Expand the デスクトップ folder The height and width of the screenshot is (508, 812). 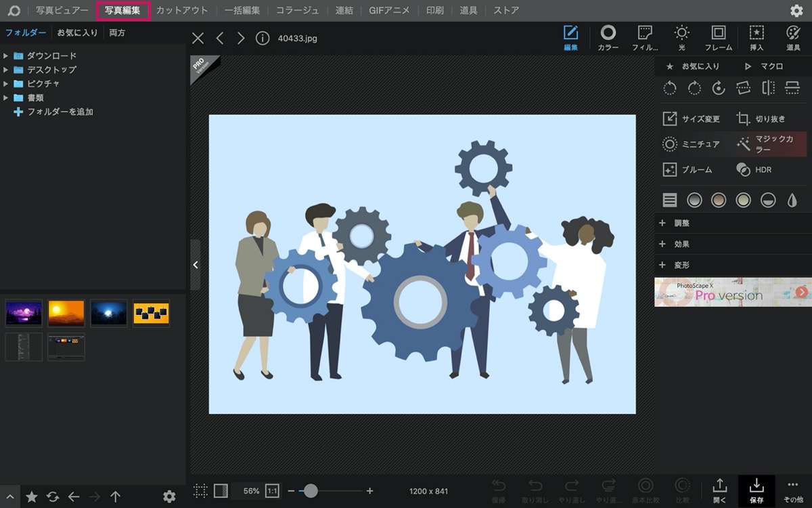[x=6, y=70]
